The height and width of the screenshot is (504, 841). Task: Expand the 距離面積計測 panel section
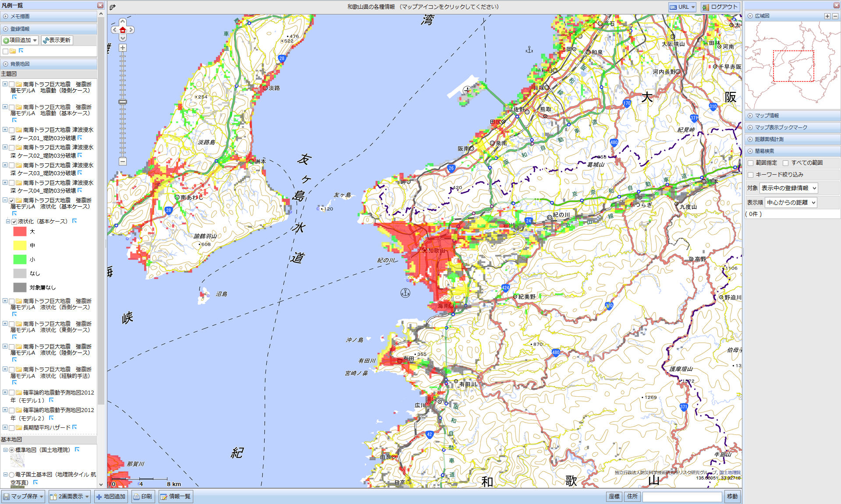tap(769, 139)
